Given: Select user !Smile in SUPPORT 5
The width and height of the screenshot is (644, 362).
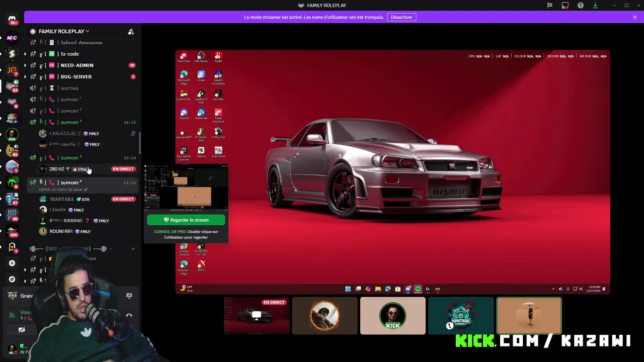Looking at the screenshot, I should click(87, 210).
